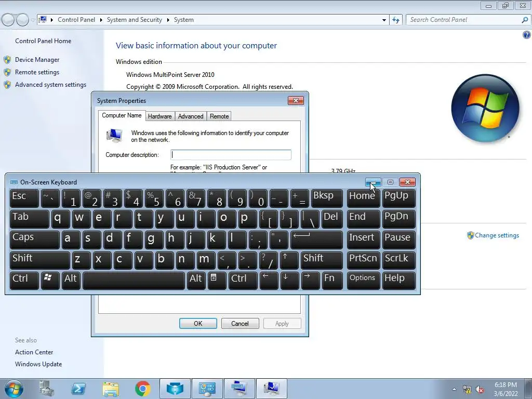Switch to the Remote tab
This screenshot has width=532, height=399.
pos(219,116)
